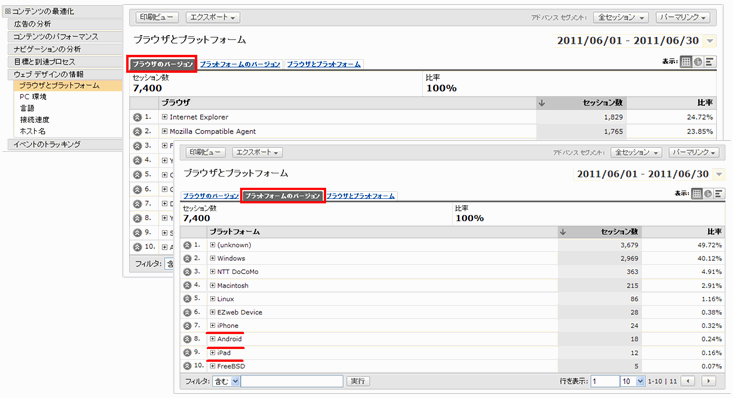Select ブラウザのバージョン tab in front report
This screenshot has height=398, width=733.
(x=210, y=196)
